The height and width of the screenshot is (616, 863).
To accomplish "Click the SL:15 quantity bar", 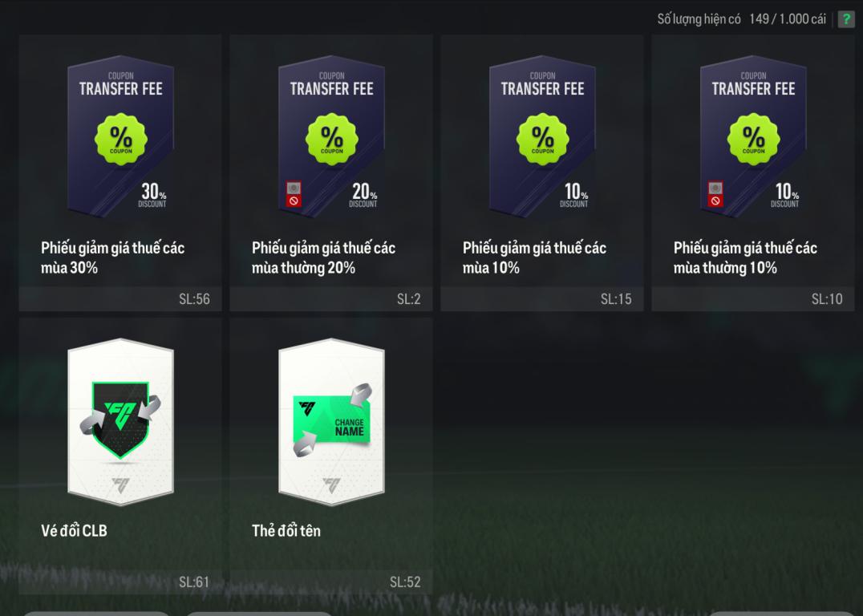I will tap(542, 299).
